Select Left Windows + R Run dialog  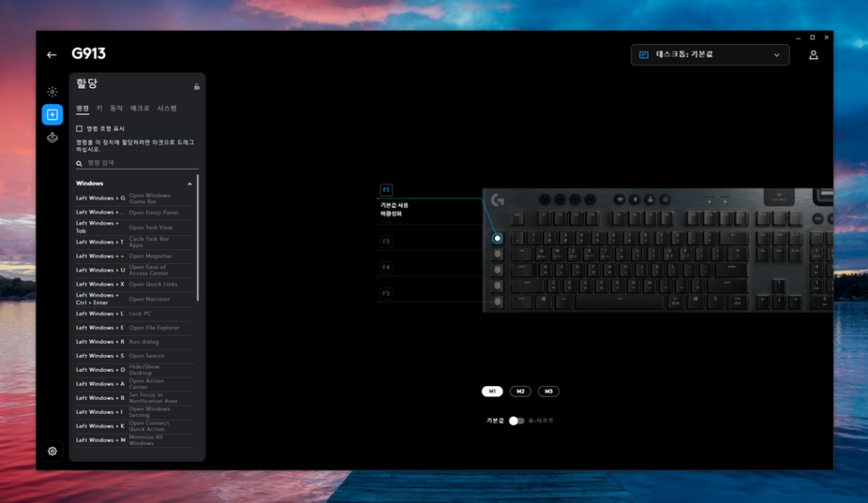[x=135, y=342]
